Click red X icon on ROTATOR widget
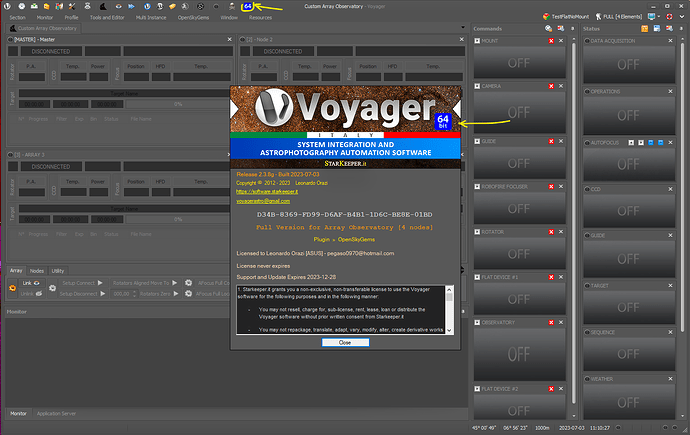690x435 pixels. tap(551, 232)
